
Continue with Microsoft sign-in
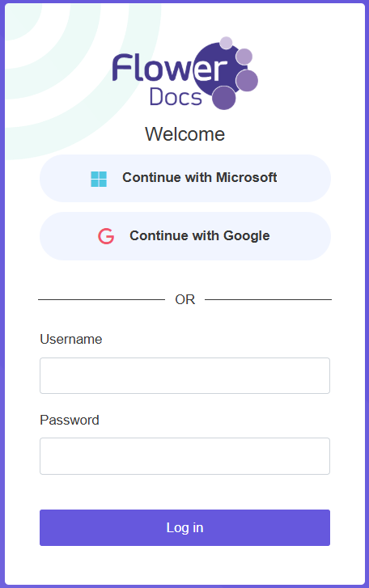(x=185, y=178)
